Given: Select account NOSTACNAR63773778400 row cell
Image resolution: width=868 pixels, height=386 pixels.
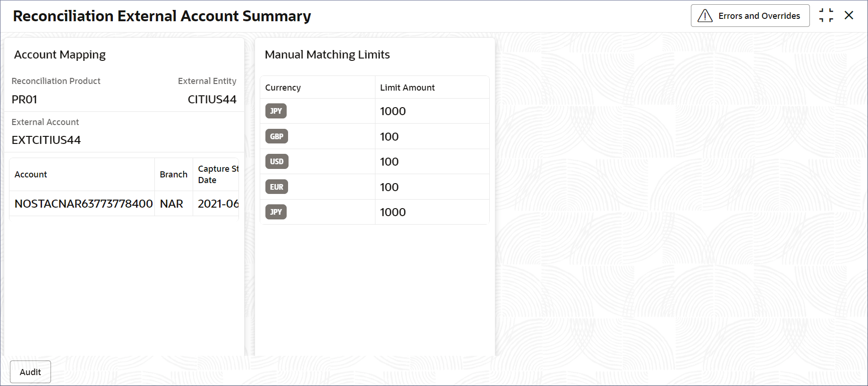Looking at the screenshot, I should (x=84, y=203).
